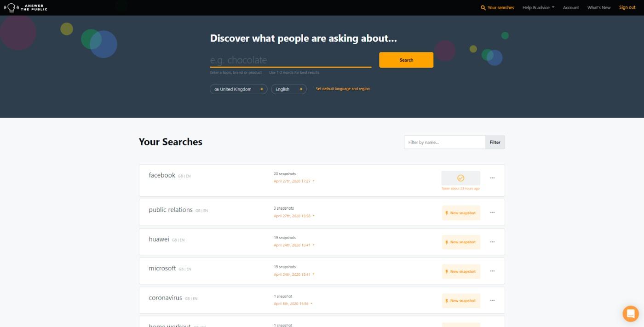Expand coronavirus snapshot date April 6th

[293, 304]
